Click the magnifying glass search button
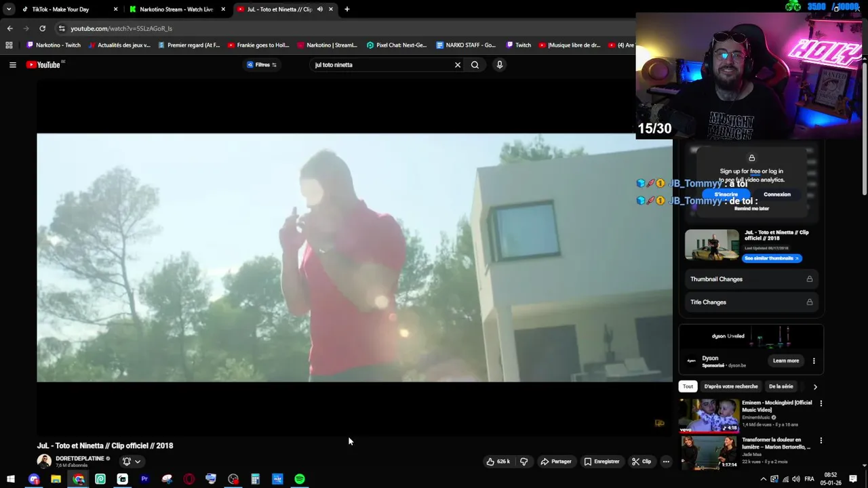This screenshot has width=868, height=488. click(x=475, y=65)
